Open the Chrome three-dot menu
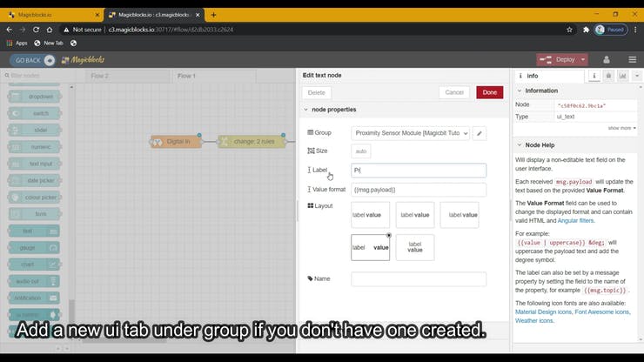Viewport: 644px width, 362px height. pos(635,30)
